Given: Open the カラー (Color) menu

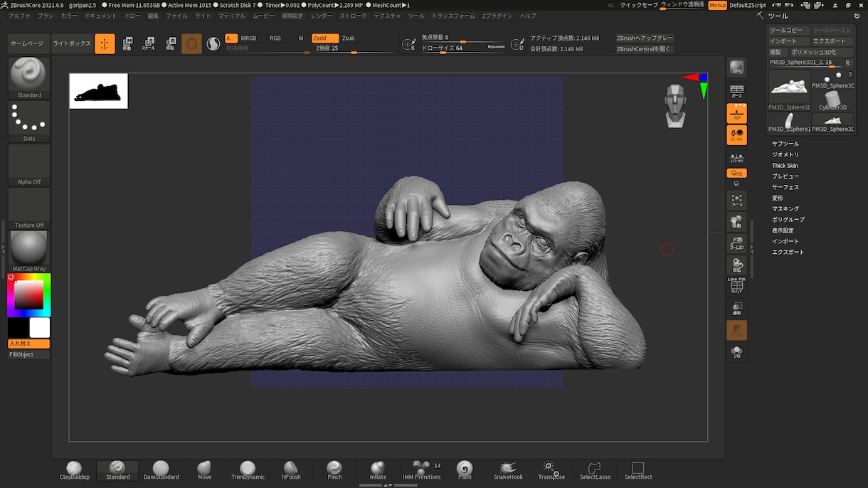Looking at the screenshot, I should [69, 16].
